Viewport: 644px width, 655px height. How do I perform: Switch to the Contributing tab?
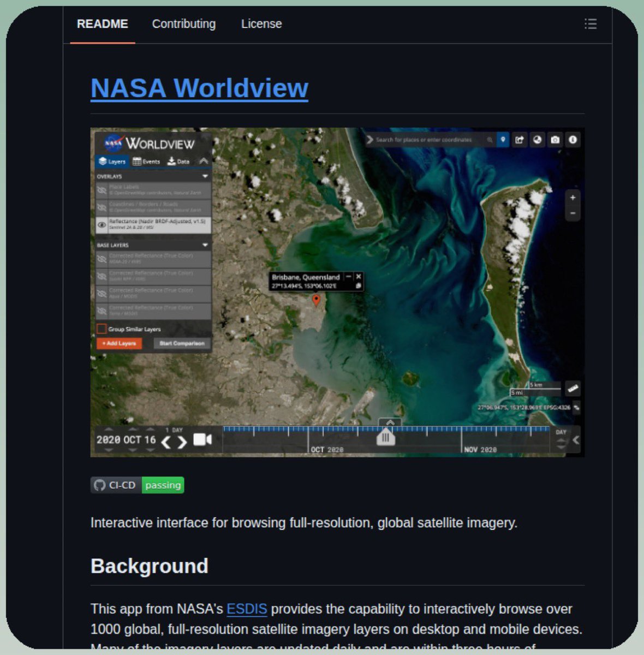[184, 24]
